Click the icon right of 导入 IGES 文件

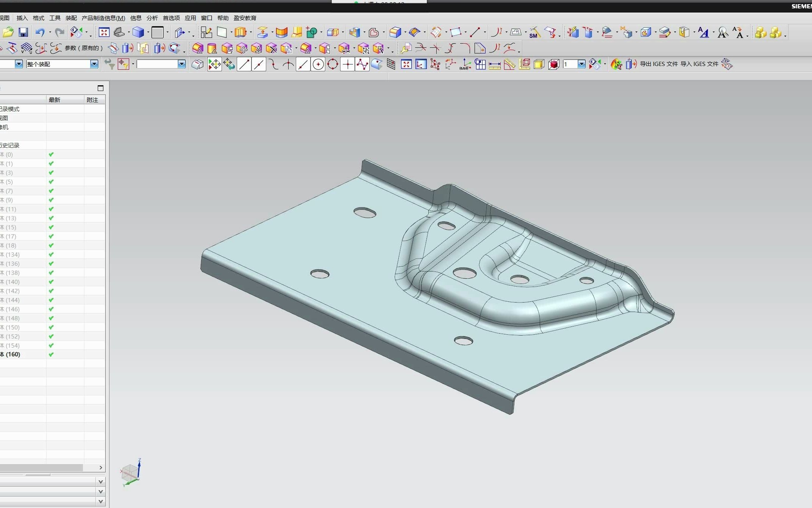click(727, 64)
